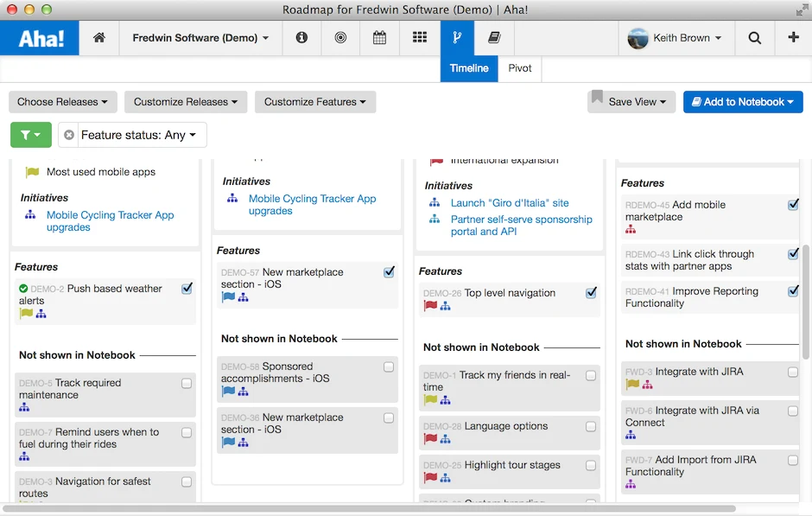
Task: Switch to the Pivot tab
Action: click(519, 68)
